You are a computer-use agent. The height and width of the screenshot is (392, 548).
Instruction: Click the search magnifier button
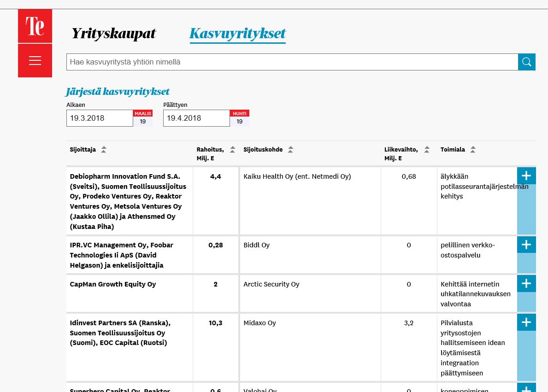[527, 62]
